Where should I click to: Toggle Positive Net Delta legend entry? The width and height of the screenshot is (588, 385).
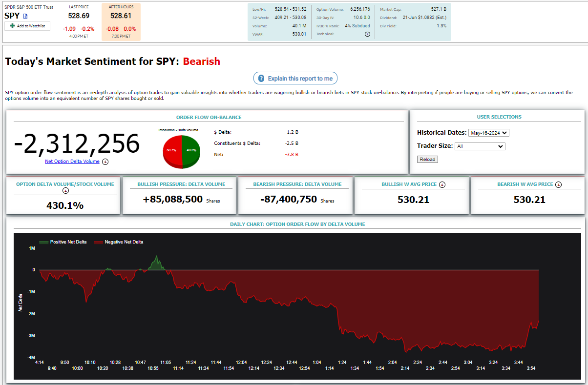coord(63,242)
